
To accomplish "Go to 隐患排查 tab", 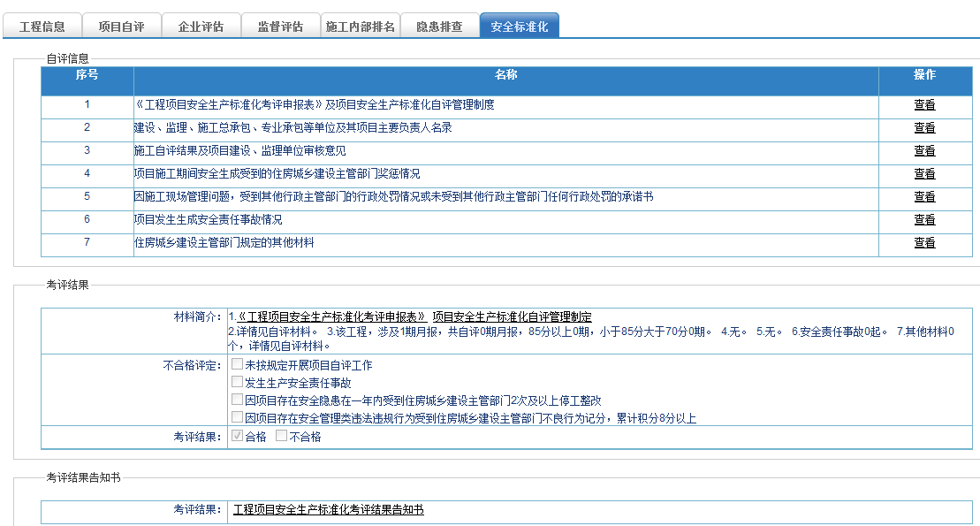I will 439,27.
